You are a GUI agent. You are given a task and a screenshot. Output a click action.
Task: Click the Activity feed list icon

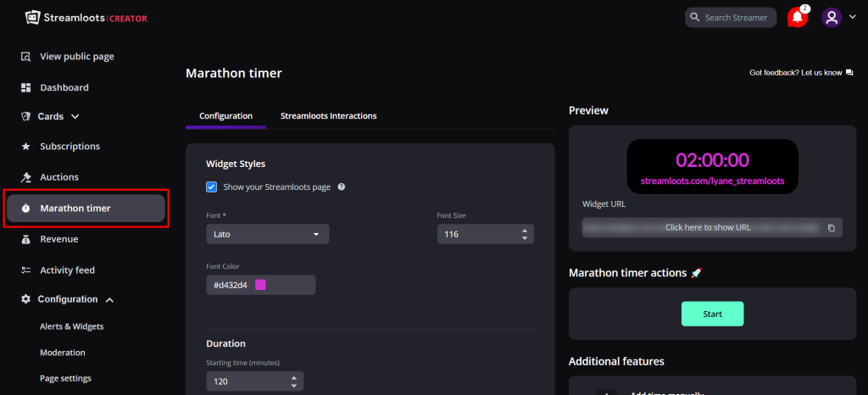[x=25, y=270]
